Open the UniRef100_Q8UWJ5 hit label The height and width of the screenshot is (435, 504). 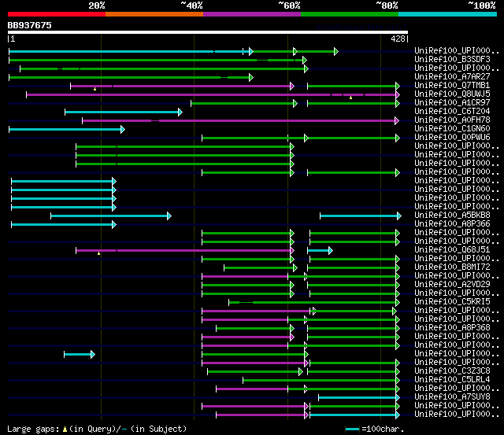point(452,94)
